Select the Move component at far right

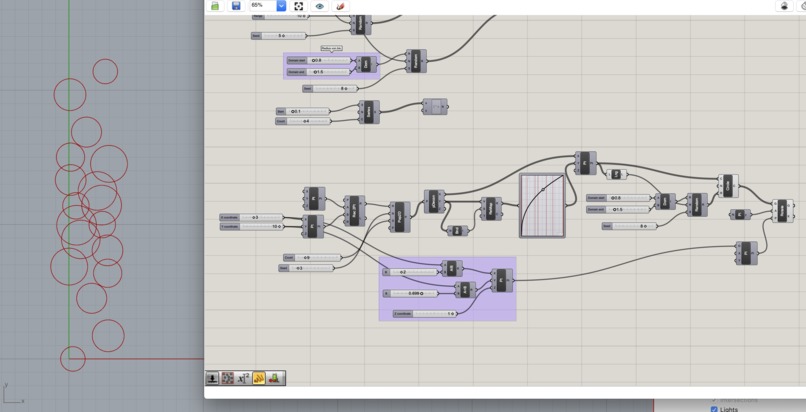tap(782, 211)
